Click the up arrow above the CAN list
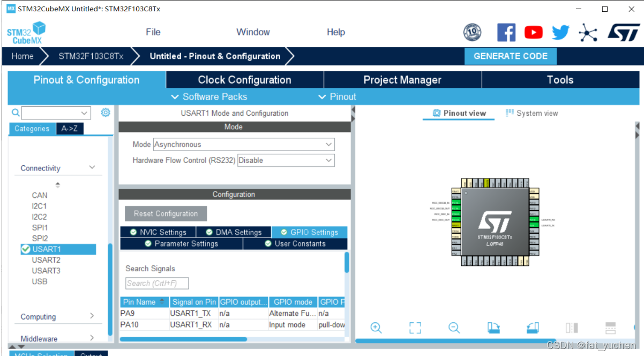 58,184
